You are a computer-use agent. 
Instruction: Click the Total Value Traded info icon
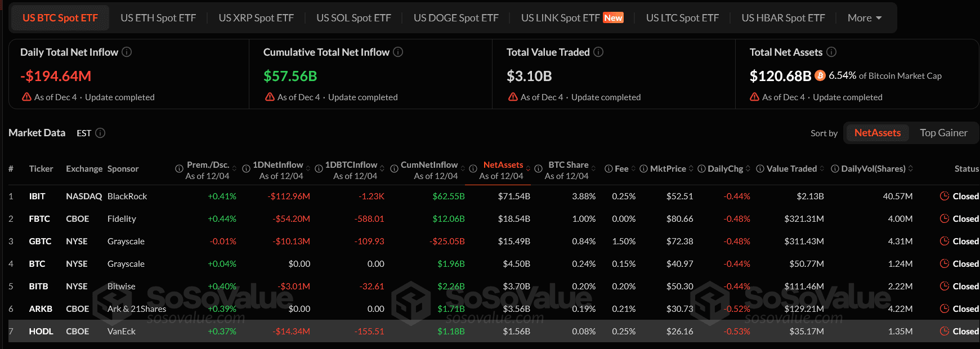[599, 52]
